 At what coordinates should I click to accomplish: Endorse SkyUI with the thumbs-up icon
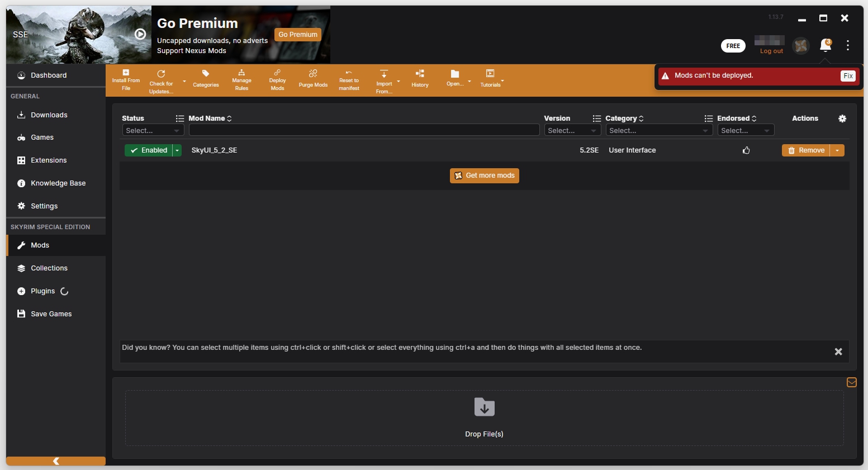pos(746,150)
